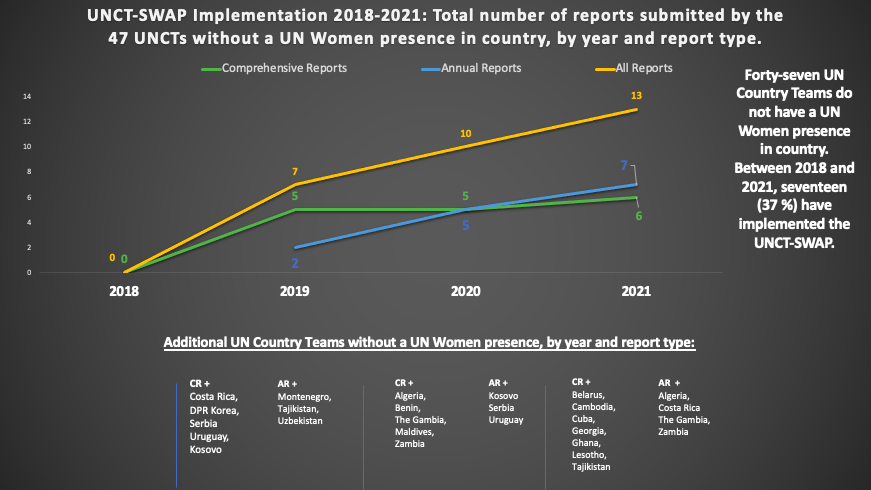
Task: Click the y-axis tick label 12
Action: click(27, 122)
